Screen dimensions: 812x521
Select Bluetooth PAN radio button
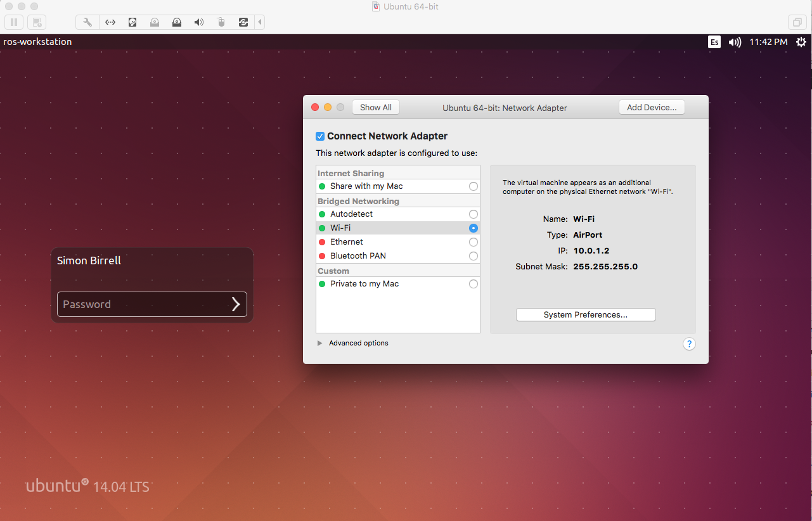474,256
